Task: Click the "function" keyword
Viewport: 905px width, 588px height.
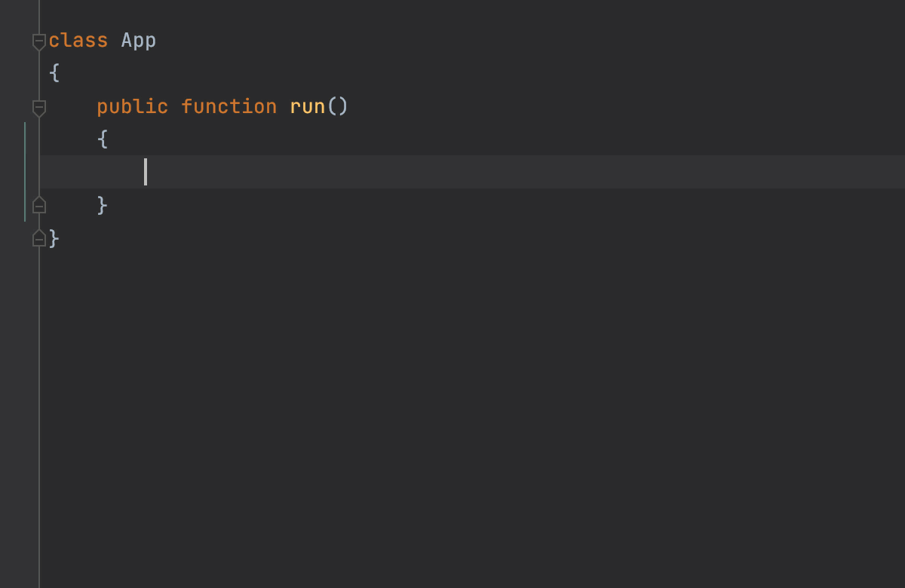Action: (229, 107)
